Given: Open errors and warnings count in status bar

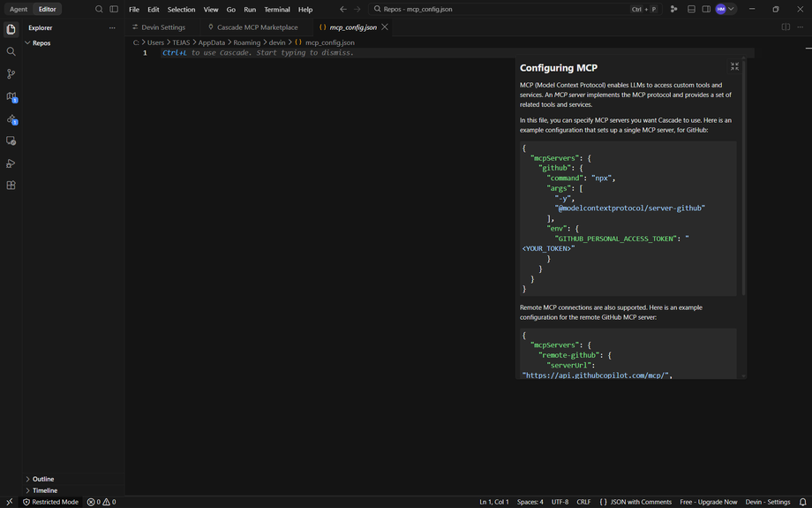Looking at the screenshot, I should click(101, 502).
